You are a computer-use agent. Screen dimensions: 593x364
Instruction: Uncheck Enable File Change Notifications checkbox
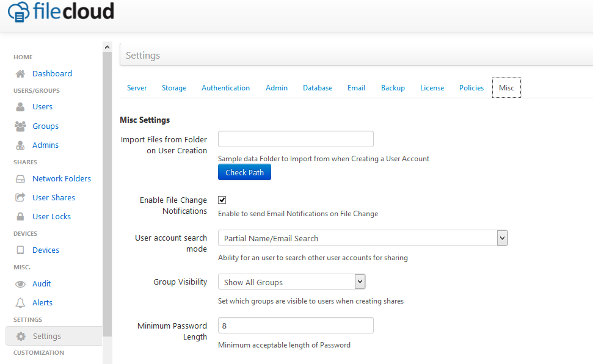(x=222, y=200)
